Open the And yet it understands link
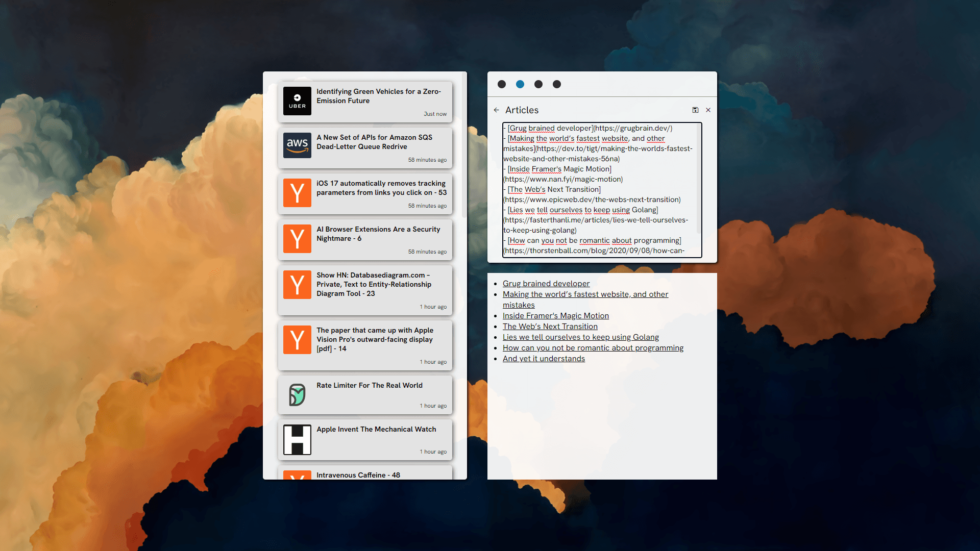The image size is (980, 551). coord(544,359)
